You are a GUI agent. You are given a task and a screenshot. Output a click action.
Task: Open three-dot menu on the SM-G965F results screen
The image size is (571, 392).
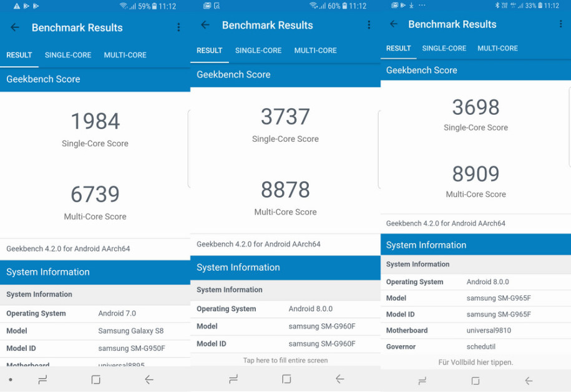click(560, 24)
